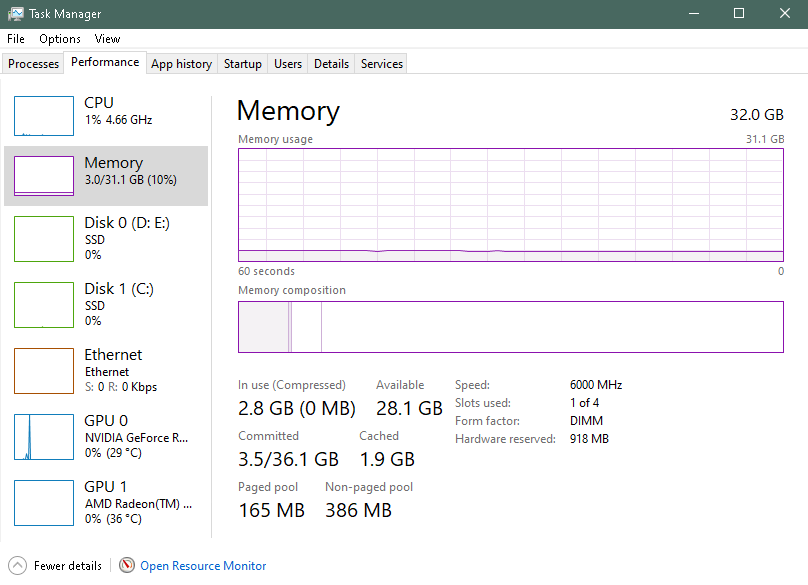Switch to the Services tab
The height and width of the screenshot is (585, 808).
[381, 64]
